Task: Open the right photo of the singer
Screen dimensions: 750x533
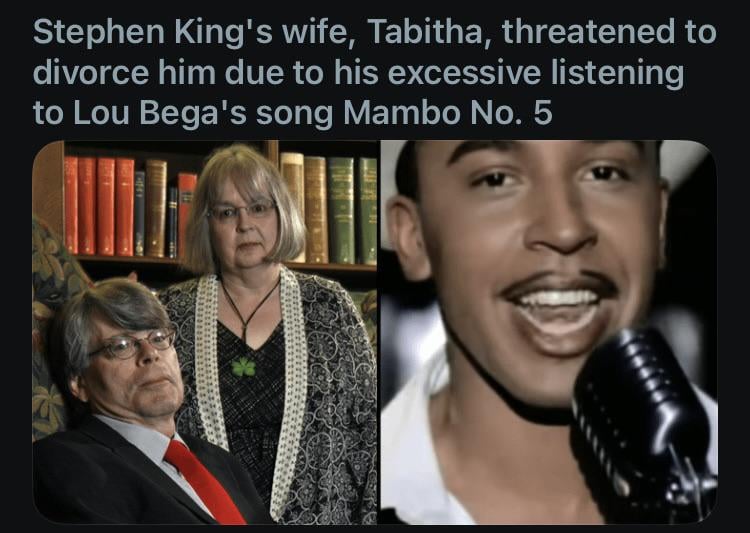Action: (549, 332)
